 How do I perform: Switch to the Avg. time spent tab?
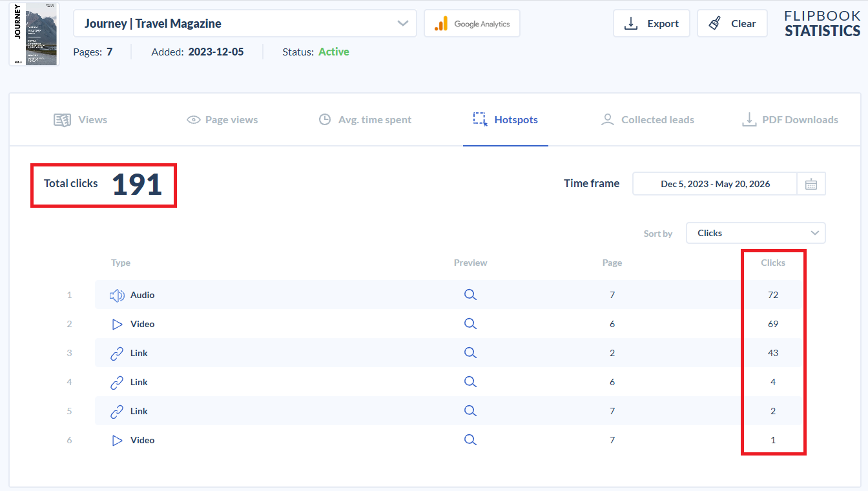pos(365,120)
